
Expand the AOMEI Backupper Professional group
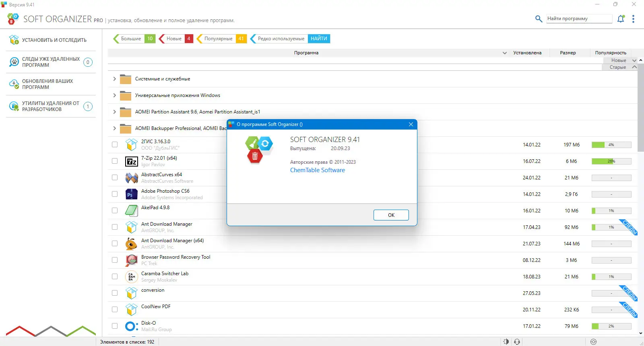pyautogui.click(x=114, y=128)
